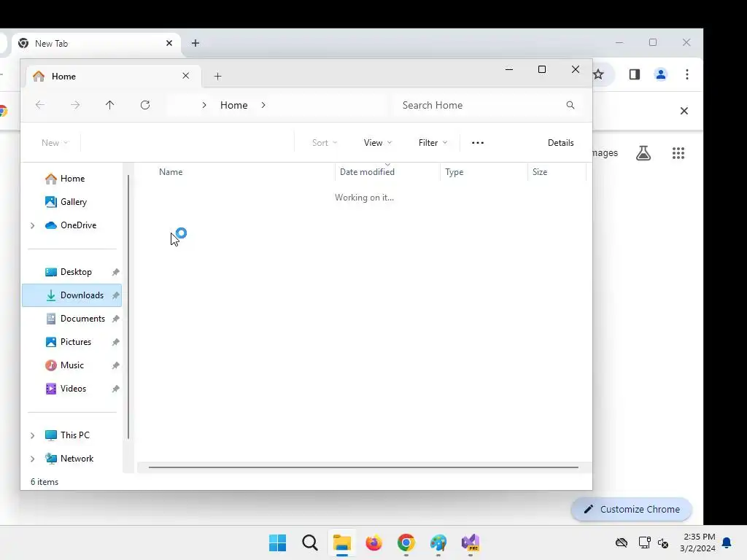747x560 pixels.
Task: Expand the This PC tree node
Action: point(32,435)
